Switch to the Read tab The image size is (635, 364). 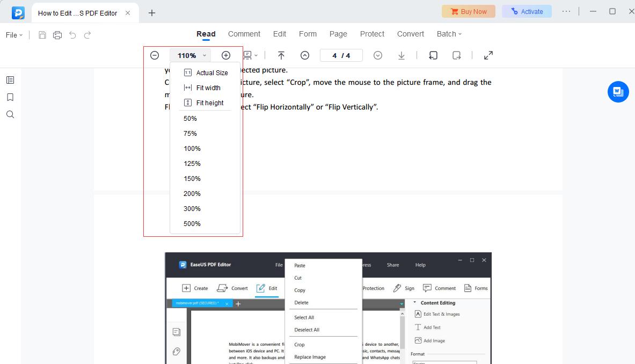[206, 34]
